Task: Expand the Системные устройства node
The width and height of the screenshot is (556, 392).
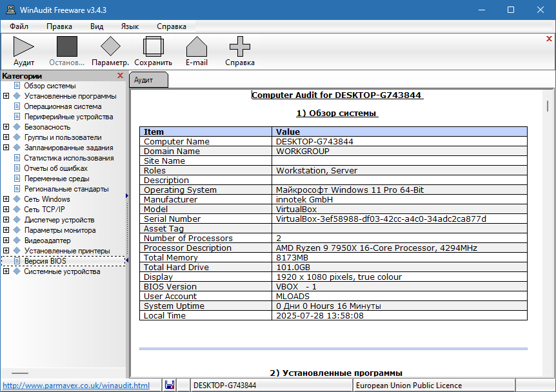Action: pos(6,271)
